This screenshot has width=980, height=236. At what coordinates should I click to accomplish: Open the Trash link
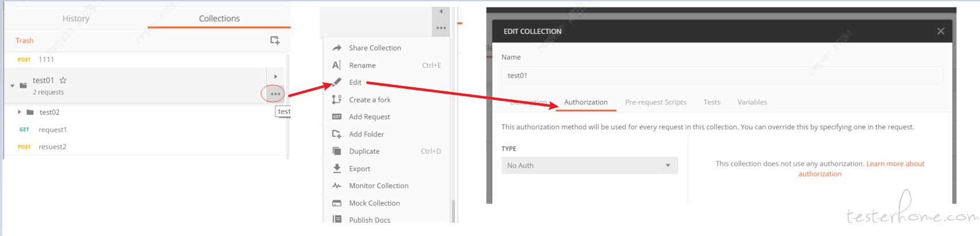click(x=25, y=41)
